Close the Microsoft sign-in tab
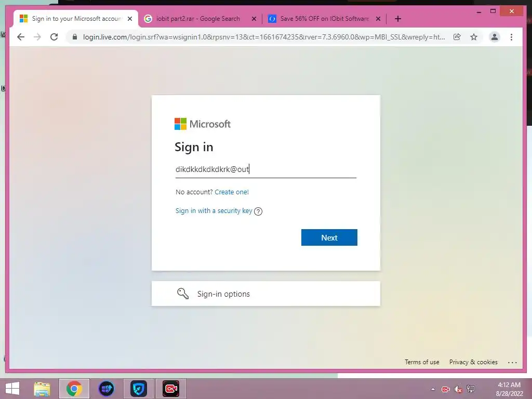 pyautogui.click(x=129, y=19)
